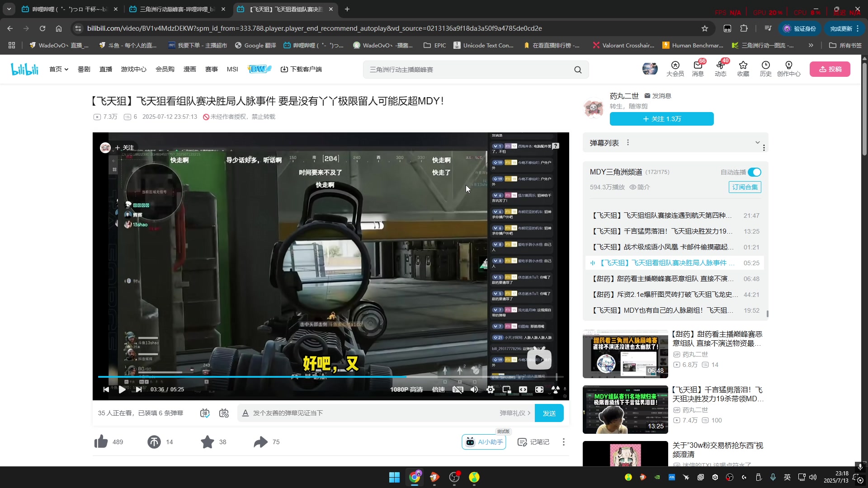Toggle danmaku display switch

coord(205,413)
